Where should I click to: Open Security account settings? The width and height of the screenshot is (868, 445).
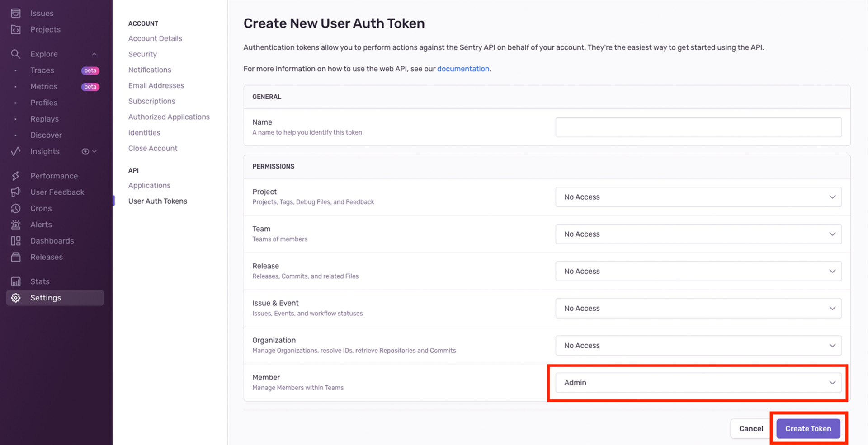pos(142,54)
